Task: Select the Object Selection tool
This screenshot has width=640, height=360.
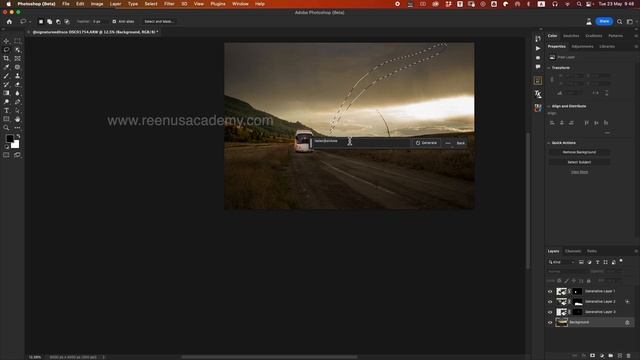Action: 18,50
